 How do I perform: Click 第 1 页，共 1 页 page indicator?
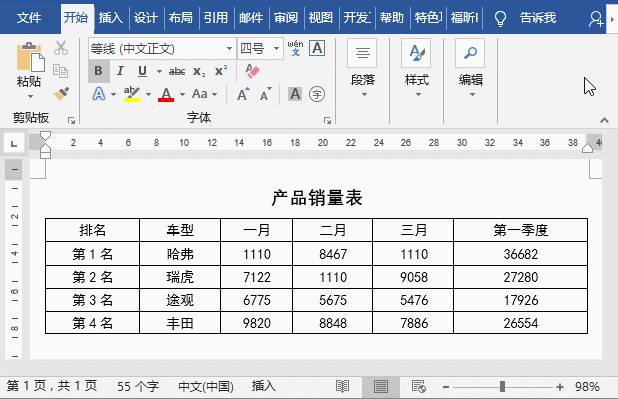coord(52,386)
